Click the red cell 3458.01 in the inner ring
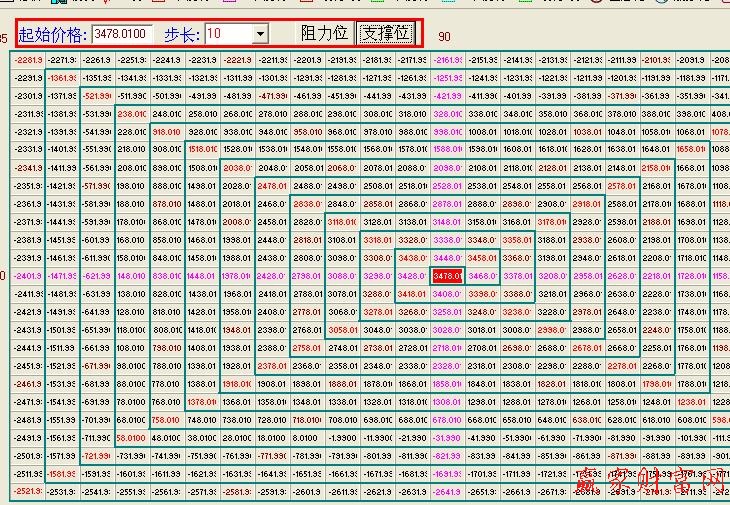The height and width of the screenshot is (505, 730). tap(483, 257)
